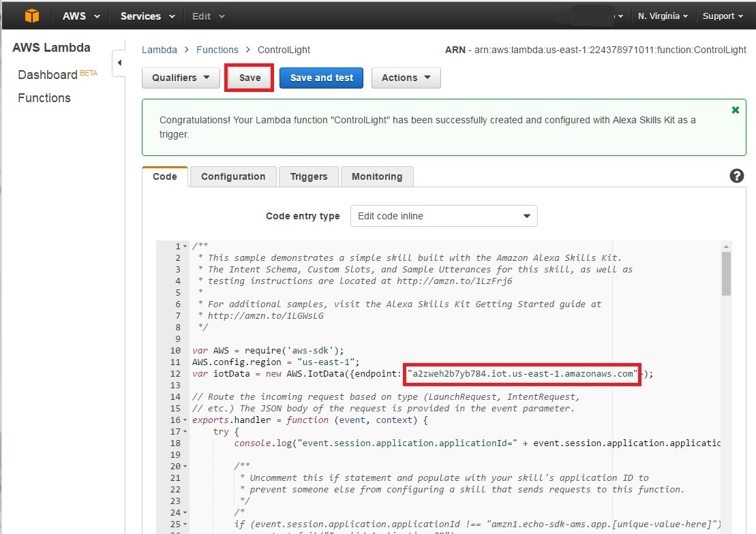Switch to the Monitoring tab
756x534 pixels.
pyautogui.click(x=377, y=176)
